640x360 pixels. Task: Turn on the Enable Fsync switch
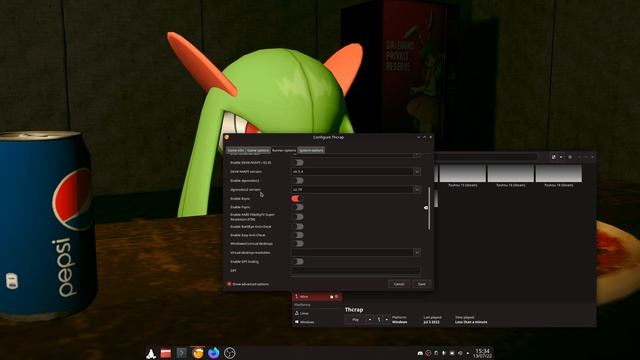(x=298, y=207)
